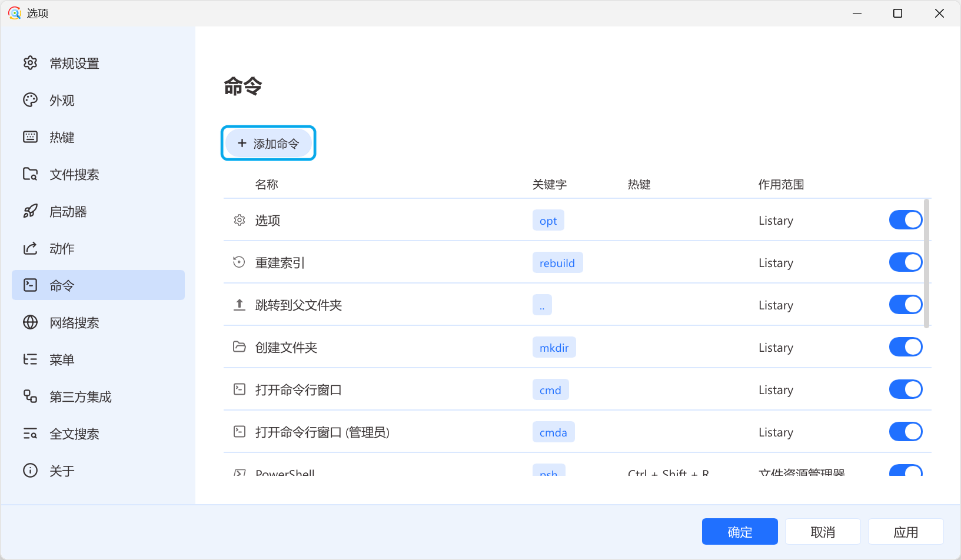Disable the 重建索引 command toggle
961x560 pixels.
coord(906,262)
